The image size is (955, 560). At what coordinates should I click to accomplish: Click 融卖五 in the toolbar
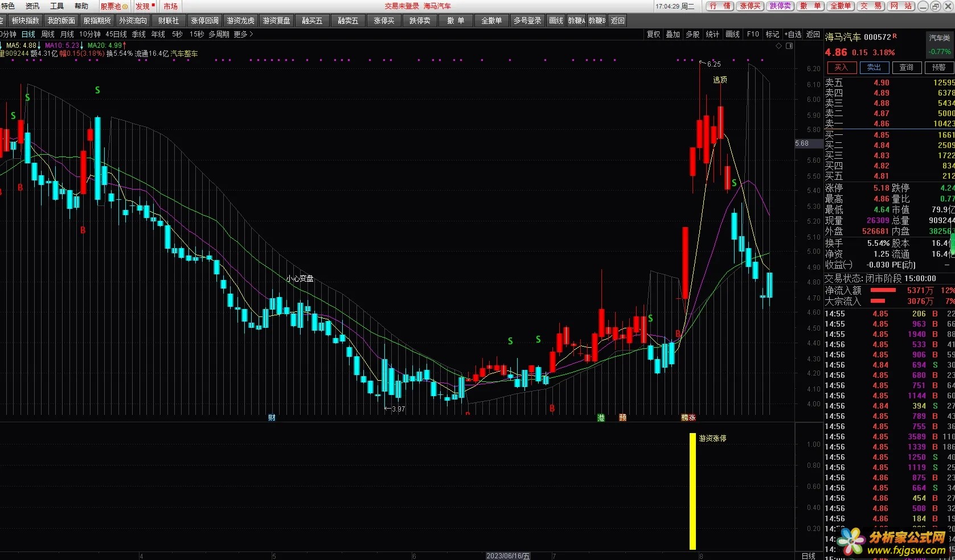point(348,20)
